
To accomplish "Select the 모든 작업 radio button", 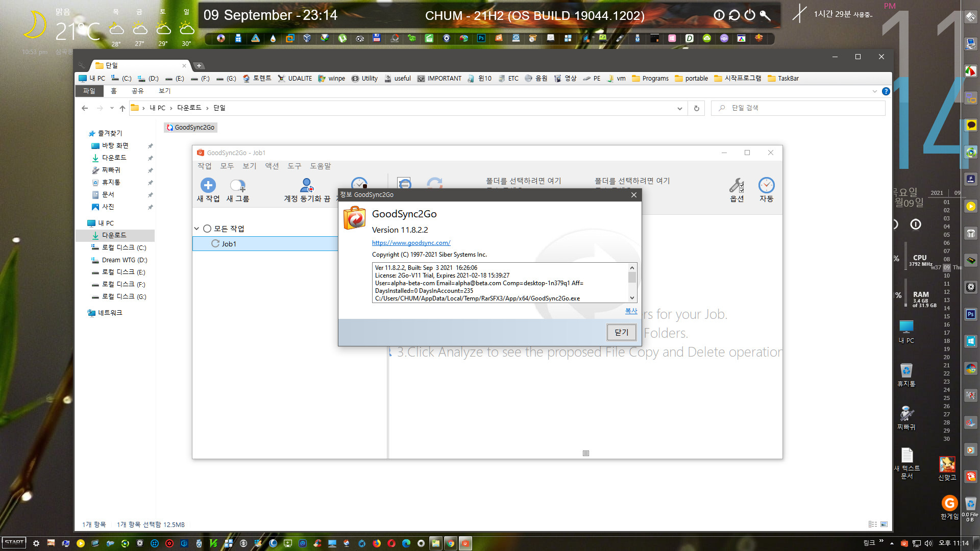I will pos(207,229).
